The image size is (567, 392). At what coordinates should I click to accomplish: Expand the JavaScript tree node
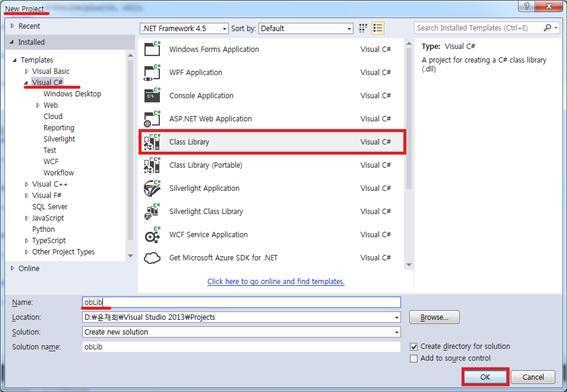click(26, 218)
